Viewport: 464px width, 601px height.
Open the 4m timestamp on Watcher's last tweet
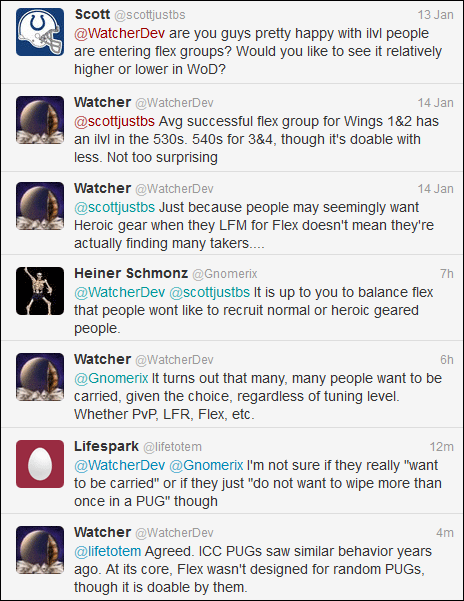(445, 533)
